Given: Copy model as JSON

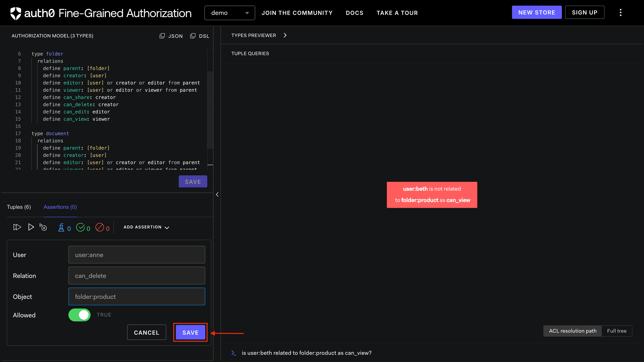Looking at the screenshot, I should click(171, 36).
